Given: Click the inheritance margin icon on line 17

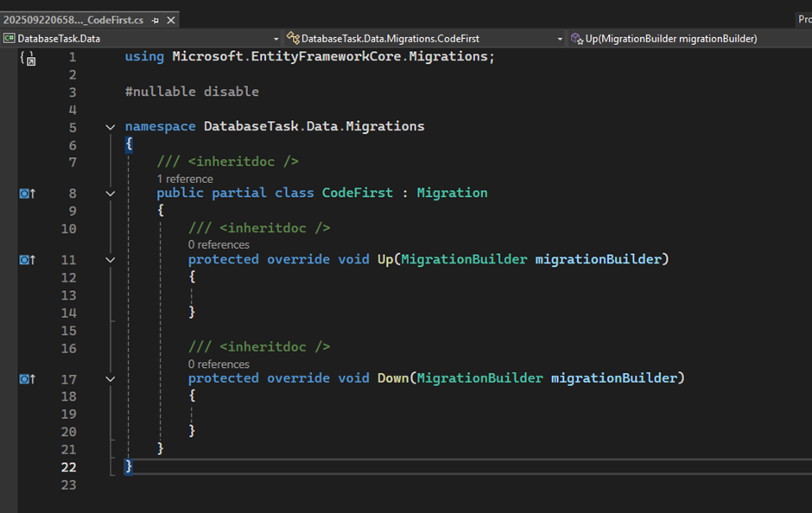Looking at the screenshot, I should (x=26, y=379).
